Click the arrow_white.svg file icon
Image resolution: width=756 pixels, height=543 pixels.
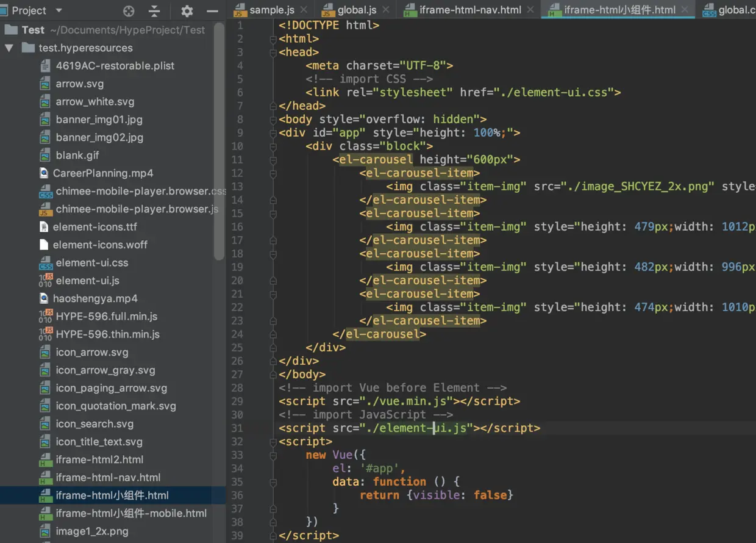[x=45, y=102]
